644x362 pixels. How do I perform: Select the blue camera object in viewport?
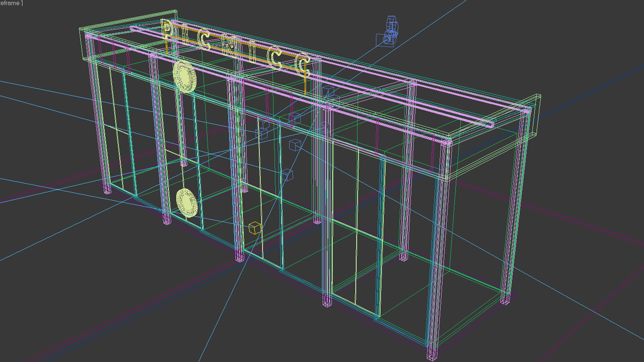(x=388, y=32)
